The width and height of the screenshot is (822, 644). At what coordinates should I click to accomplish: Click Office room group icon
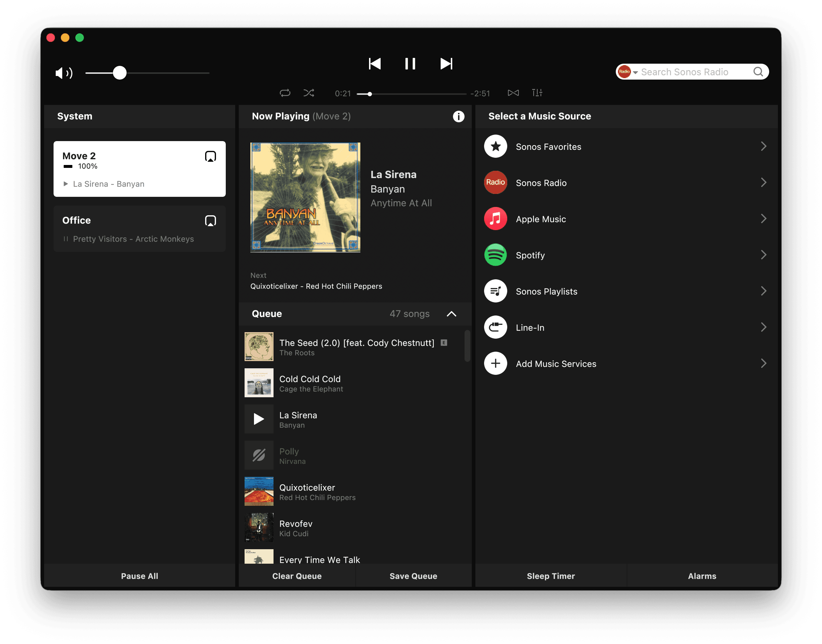coord(211,221)
